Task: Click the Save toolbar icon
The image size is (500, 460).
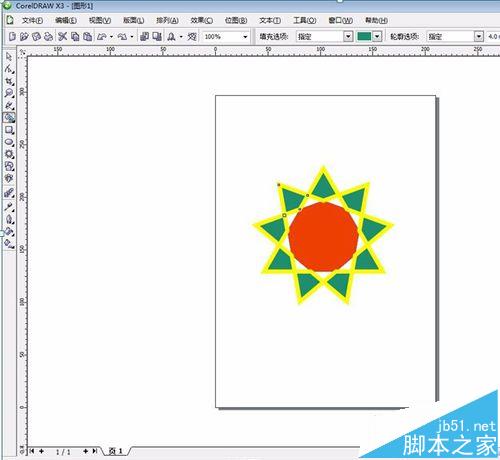Action: tap(36, 36)
